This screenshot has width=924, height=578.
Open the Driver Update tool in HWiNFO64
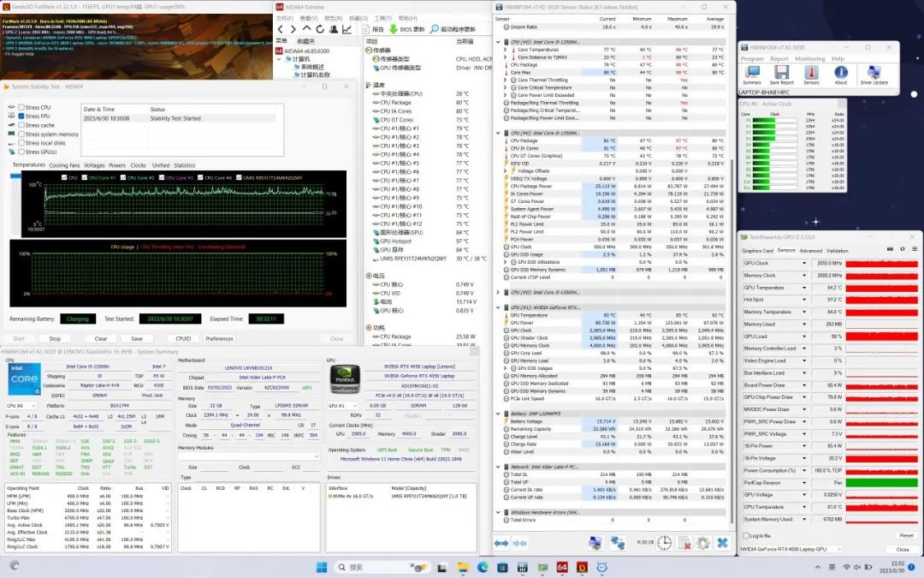[x=874, y=74]
